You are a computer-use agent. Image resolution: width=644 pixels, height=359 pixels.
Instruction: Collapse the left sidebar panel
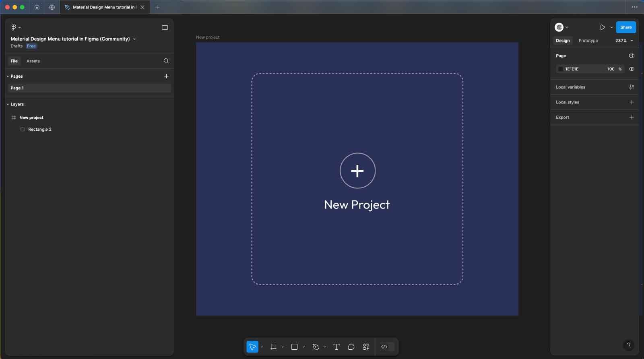(x=165, y=27)
